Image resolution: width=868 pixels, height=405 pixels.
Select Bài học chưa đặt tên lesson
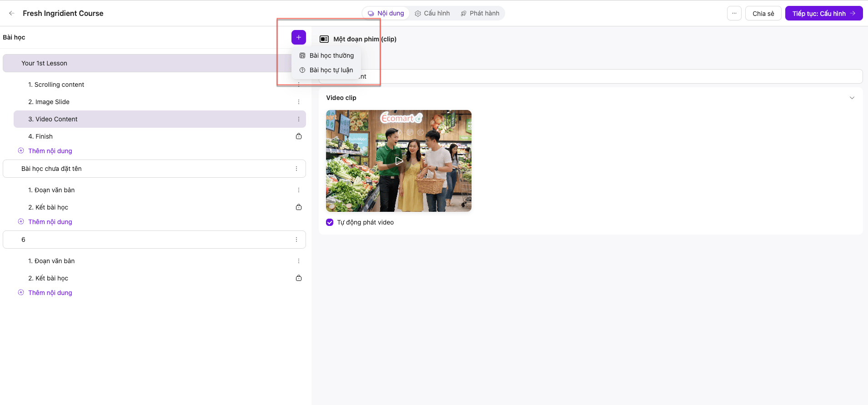point(154,169)
